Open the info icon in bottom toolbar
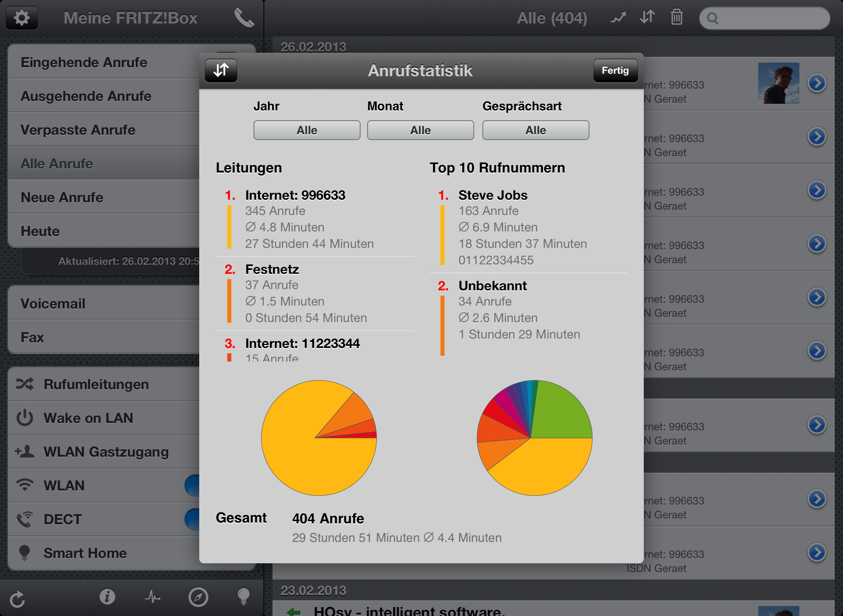Viewport: 843px width, 616px height. tap(107, 597)
